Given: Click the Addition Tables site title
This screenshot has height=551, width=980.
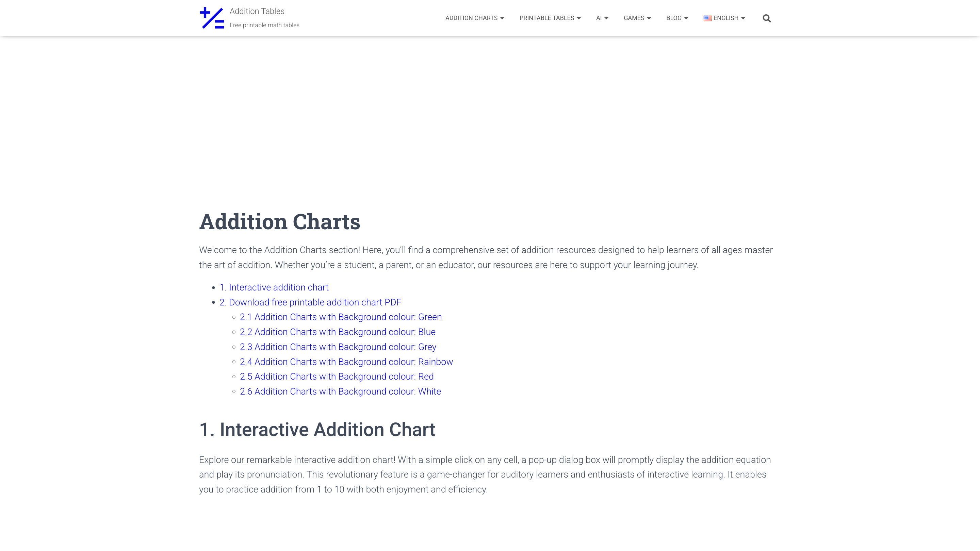Looking at the screenshot, I should 257,11.
